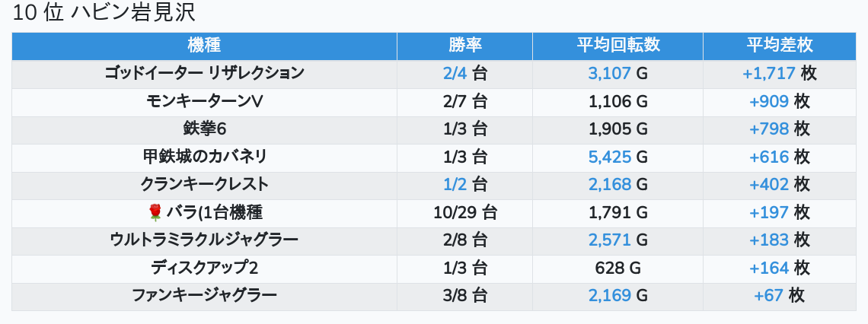Sort by the 平均差枚 column header
The height and width of the screenshot is (324, 868).
(779, 46)
